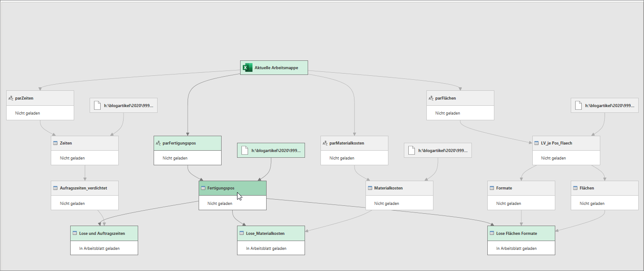Screen dimensions: 644x271
Task: Click the table icon next to Formate
Action: [492, 188]
